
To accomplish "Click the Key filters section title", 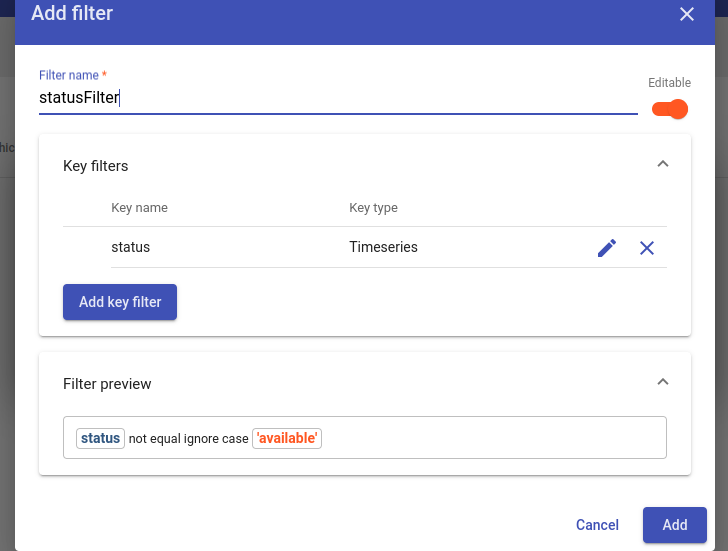I will [96, 166].
